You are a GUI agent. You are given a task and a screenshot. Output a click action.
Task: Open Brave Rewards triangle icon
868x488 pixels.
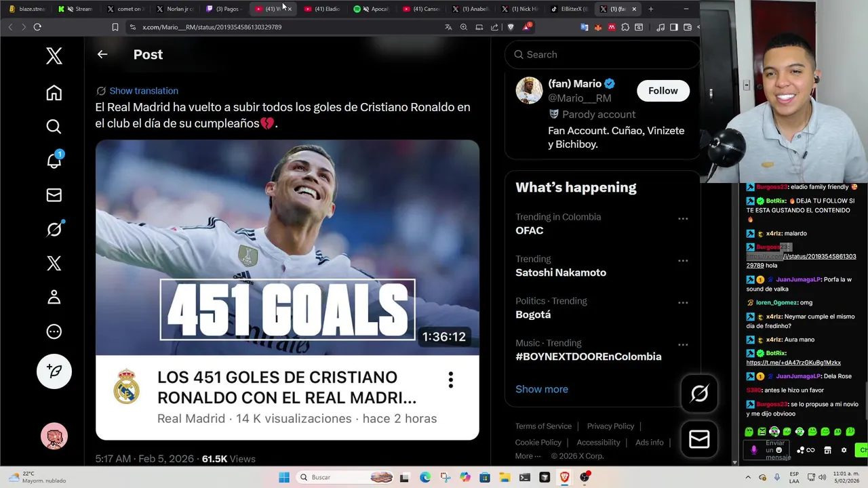[527, 27]
